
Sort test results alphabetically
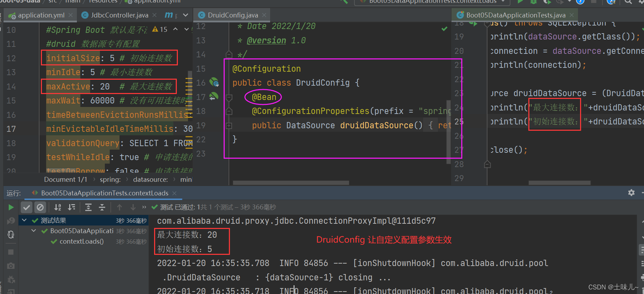point(58,207)
